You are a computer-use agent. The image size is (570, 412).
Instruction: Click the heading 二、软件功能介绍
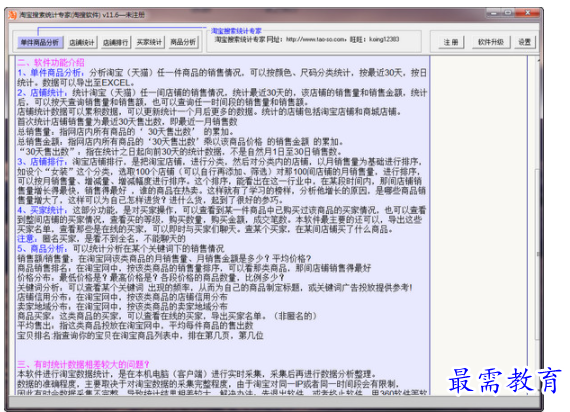pos(51,63)
